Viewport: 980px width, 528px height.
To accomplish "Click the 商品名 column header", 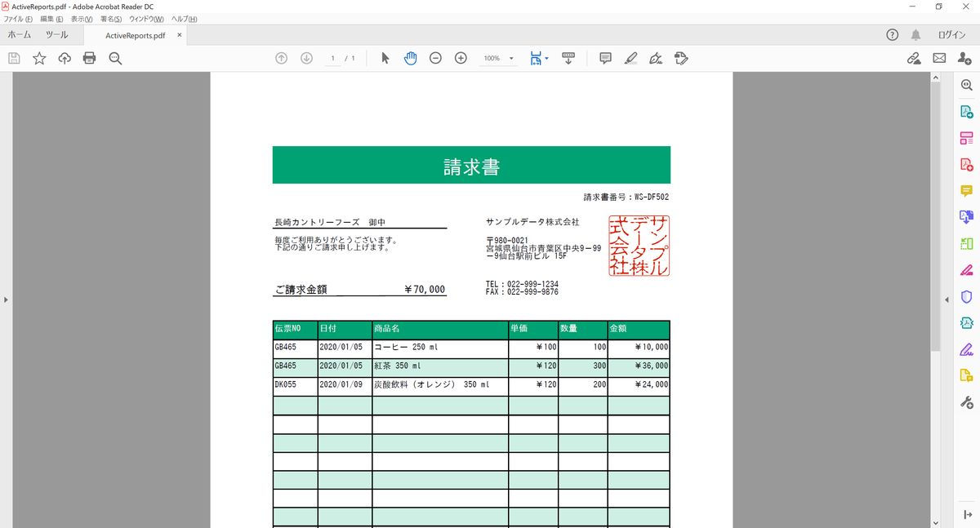I will point(440,329).
